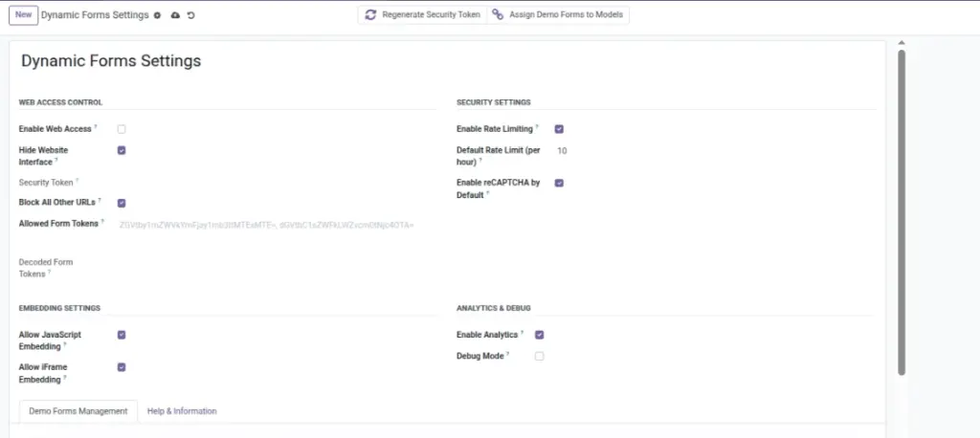Click help tooltip beside Enable Web Access

pos(97,127)
